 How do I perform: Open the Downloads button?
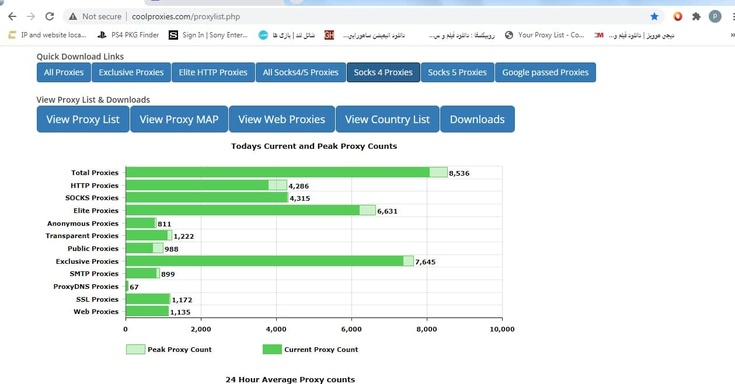pyautogui.click(x=477, y=119)
